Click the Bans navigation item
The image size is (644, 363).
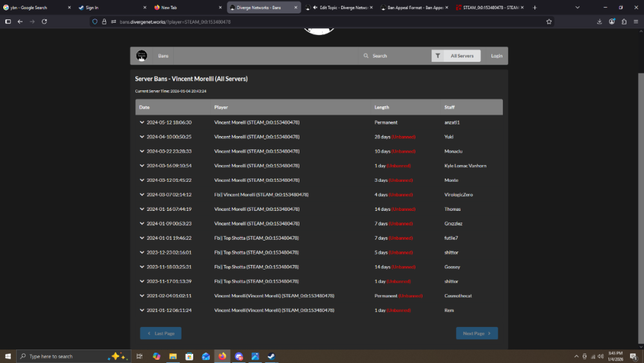[x=164, y=56]
